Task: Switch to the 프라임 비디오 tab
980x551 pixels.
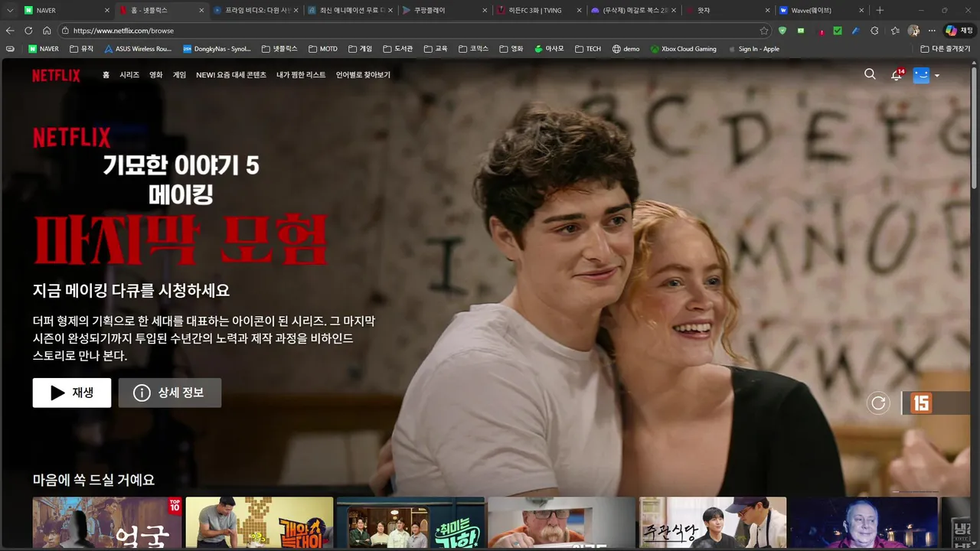Action: click(x=256, y=11)
